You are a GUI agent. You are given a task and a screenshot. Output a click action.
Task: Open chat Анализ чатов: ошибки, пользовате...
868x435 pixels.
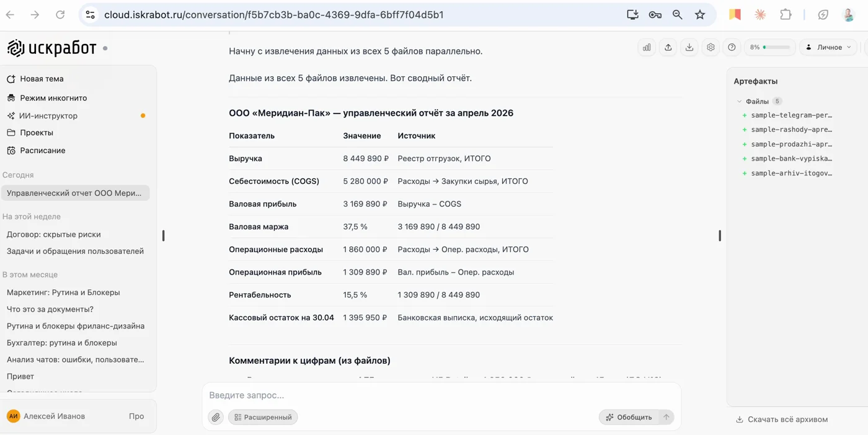(x=75, y=359)
